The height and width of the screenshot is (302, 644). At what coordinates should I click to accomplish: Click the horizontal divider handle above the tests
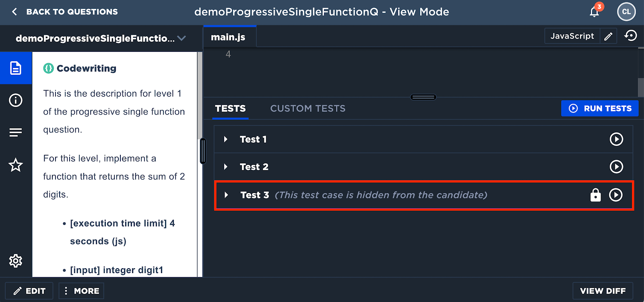coord(423,97)
